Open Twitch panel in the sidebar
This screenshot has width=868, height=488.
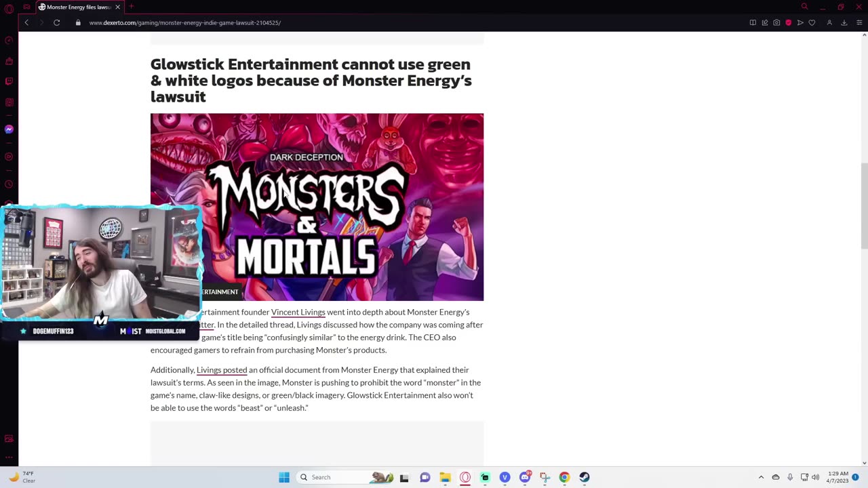(x=9, y=81)
